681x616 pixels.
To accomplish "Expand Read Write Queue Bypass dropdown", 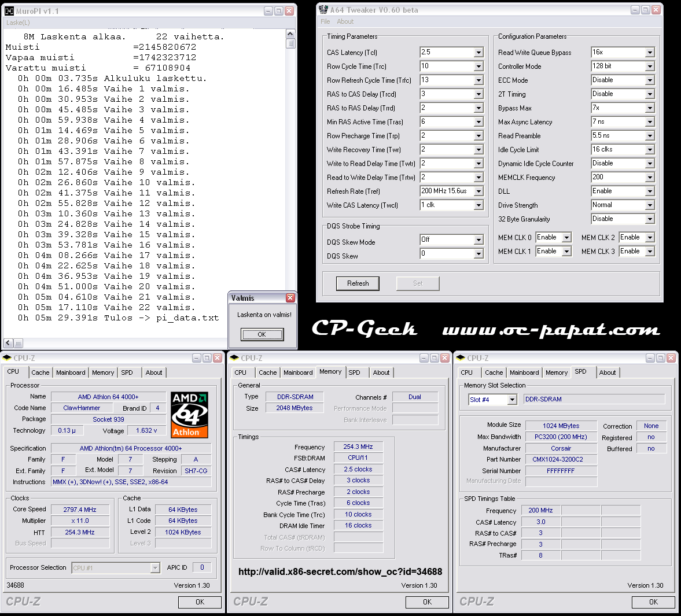I will [x=650, y=53].
